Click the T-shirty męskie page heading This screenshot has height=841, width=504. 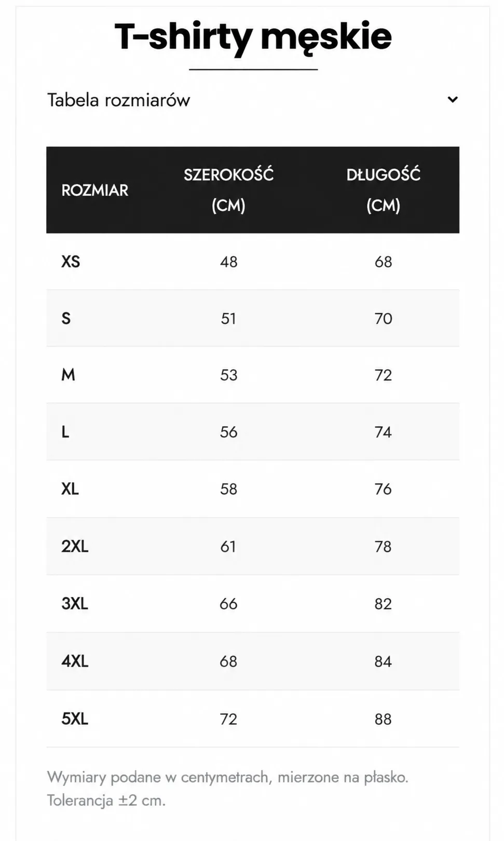tap(253, 36)
